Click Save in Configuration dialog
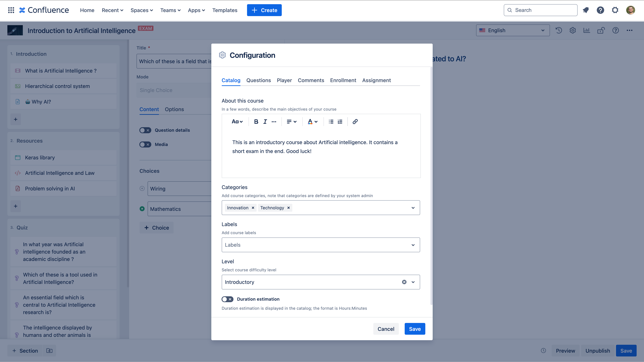Image resolution: width=644 pixels, height=362 pixels. pyautogui.click(x=415, y=329)
